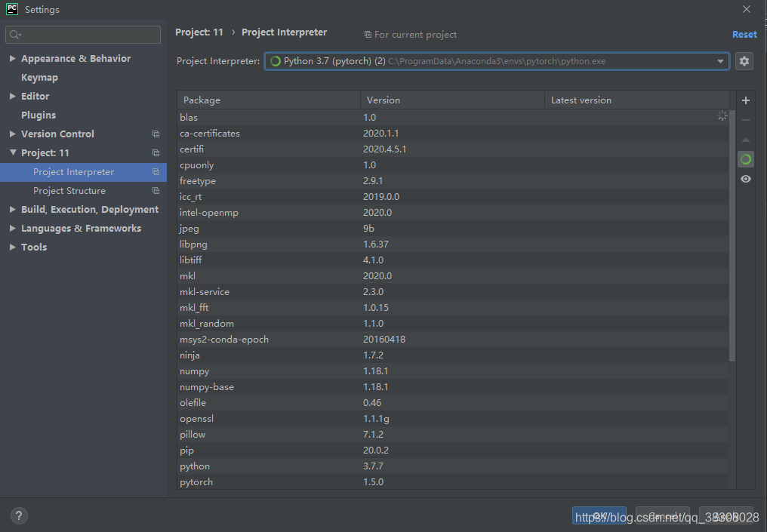The width and height of the screenshot is (767, 532).
Task: Select the numpy-base package row
Action: coord(453,387)
